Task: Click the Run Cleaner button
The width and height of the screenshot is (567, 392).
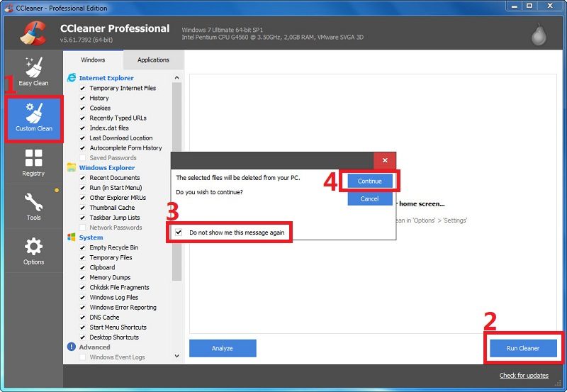Action: coord(523,348)
